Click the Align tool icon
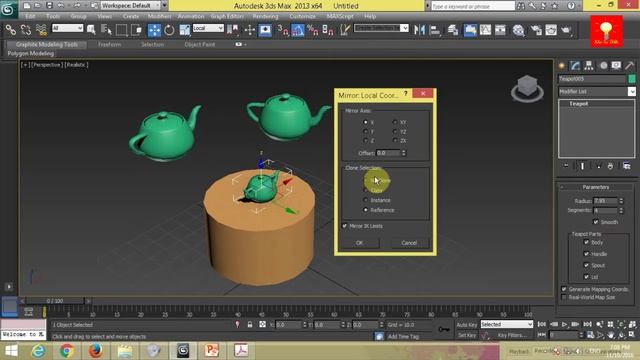Image resolution: width=640 pixels, height=360 pixels. [435, 30]
